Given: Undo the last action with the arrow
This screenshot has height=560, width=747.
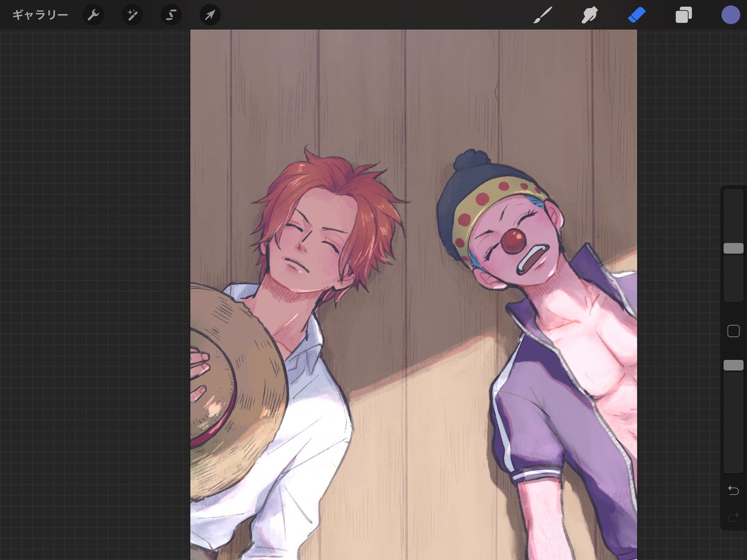Looking at the screenshot, I should click(x=733, y=491).
